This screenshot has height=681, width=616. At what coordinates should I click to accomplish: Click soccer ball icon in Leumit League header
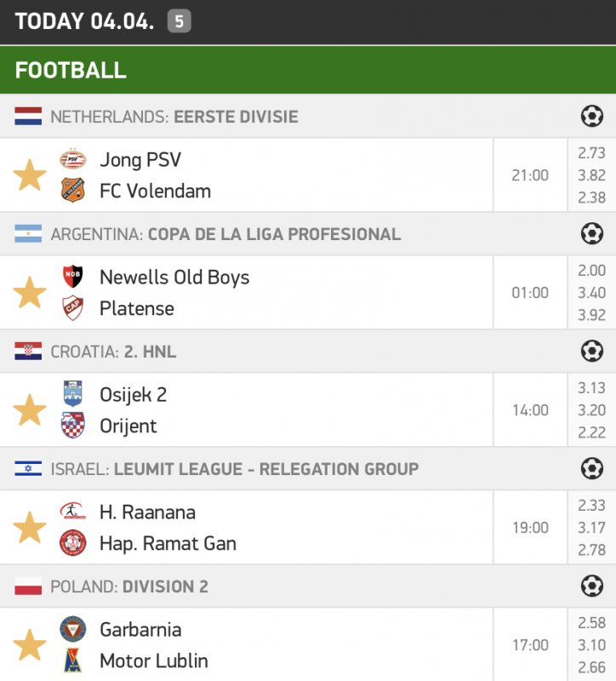coord(591,468)
